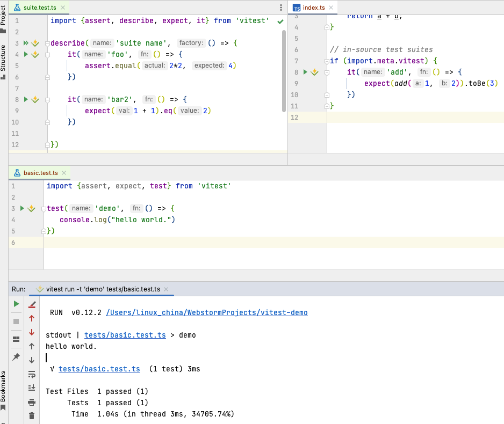This screenshot has width=504, height=424.
Task: Run the 'add' in-source test
Action: pos(305,72)
